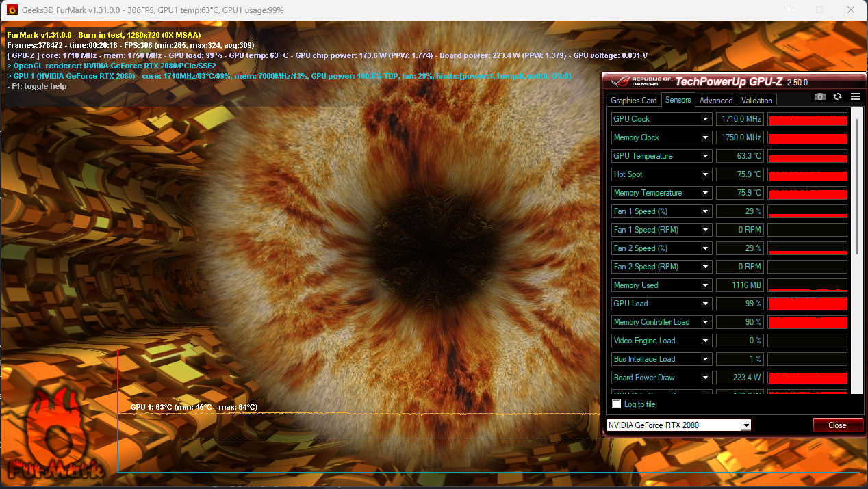The width and height of the screenshot is (868, 489).
Task: Click the Hot Spot 75.9 °C value
Action: [739, 174]
